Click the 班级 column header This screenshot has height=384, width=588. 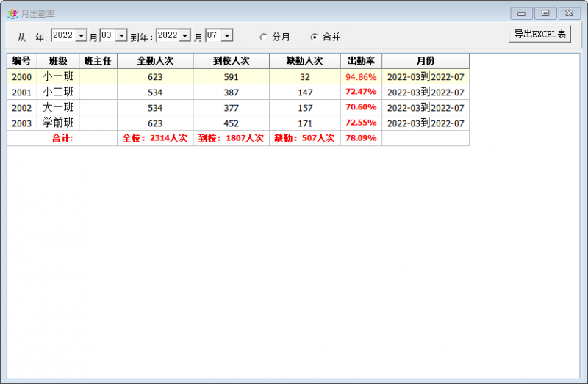58,61
